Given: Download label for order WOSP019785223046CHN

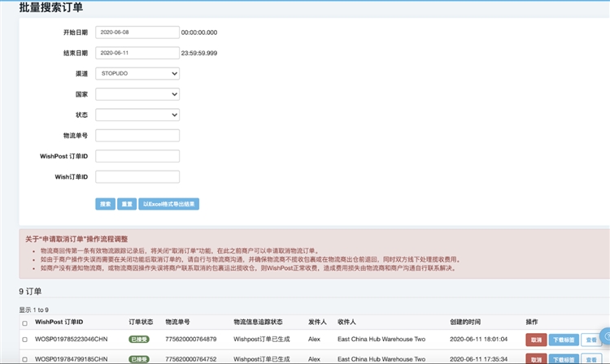Looking at the screenshot, I should click(x=564, y=340).
